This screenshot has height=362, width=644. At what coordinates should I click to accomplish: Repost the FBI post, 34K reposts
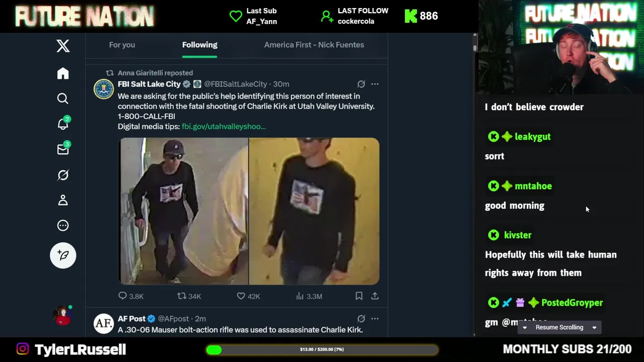[189, 296]
